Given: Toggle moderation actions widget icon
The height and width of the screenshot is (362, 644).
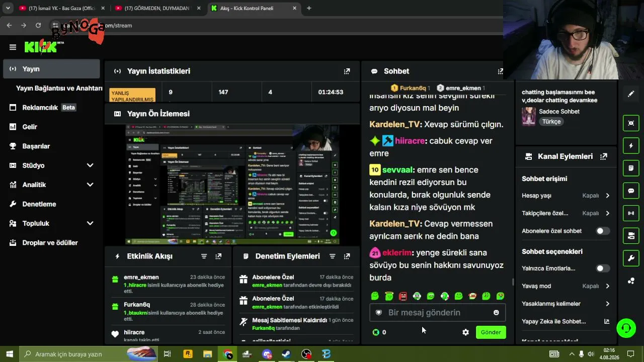Looking at the screenshot, I should click(x=631, y=168).
